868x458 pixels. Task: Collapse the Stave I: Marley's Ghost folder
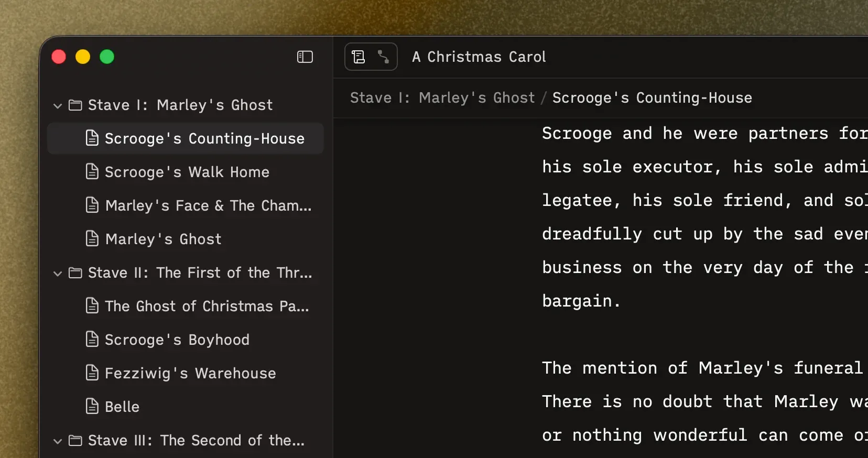pos(58,106)
